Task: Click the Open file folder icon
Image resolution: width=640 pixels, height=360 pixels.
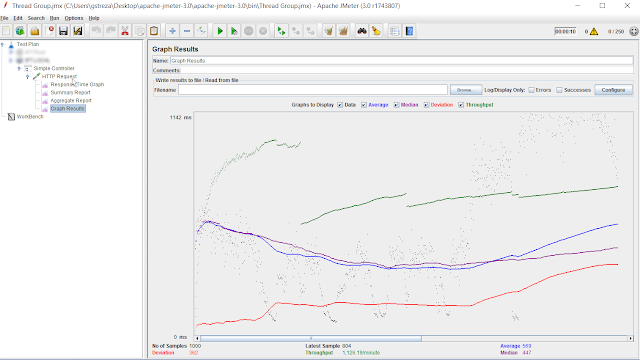Action: click(x=35, y=31)
